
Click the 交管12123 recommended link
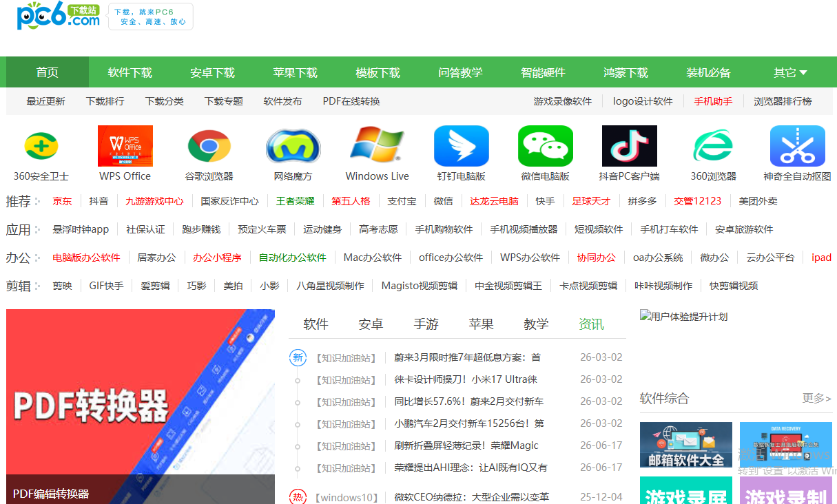[698, 201]
